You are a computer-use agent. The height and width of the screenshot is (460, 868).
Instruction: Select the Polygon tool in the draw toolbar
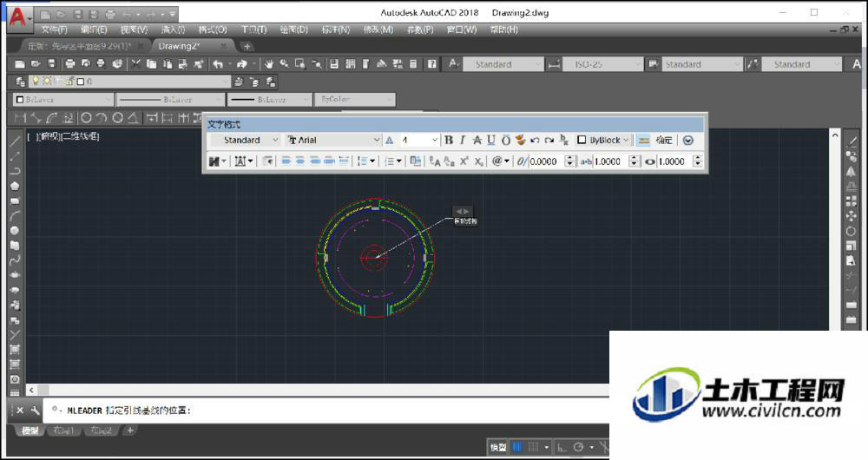tap(15, 186)
